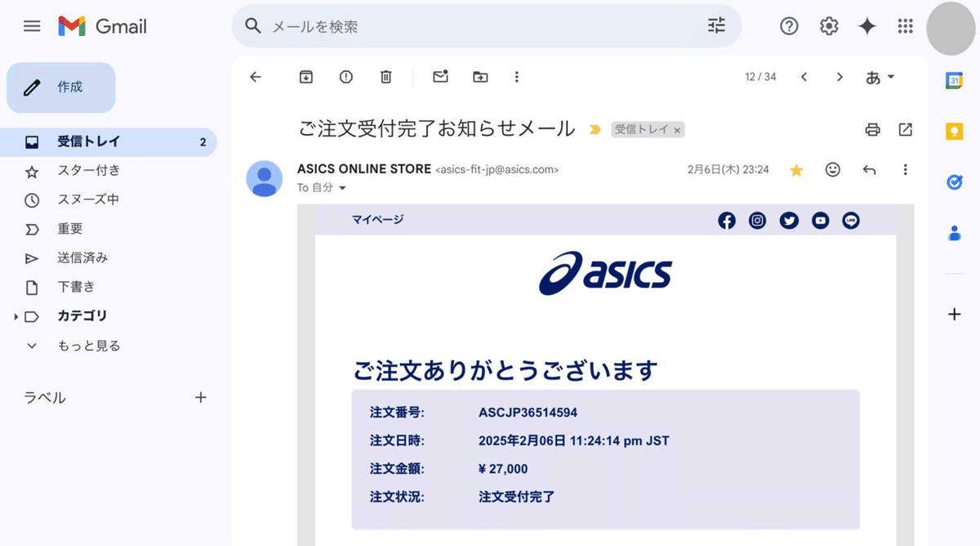
Task: Open email in a new window
Action: (x=906, y=129)
